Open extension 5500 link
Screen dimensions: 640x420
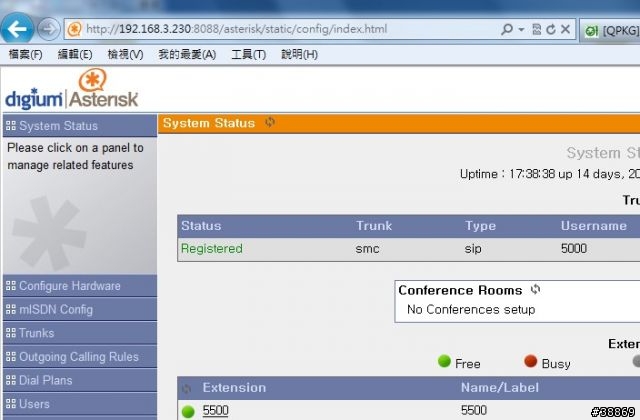[x=216, y=410]
